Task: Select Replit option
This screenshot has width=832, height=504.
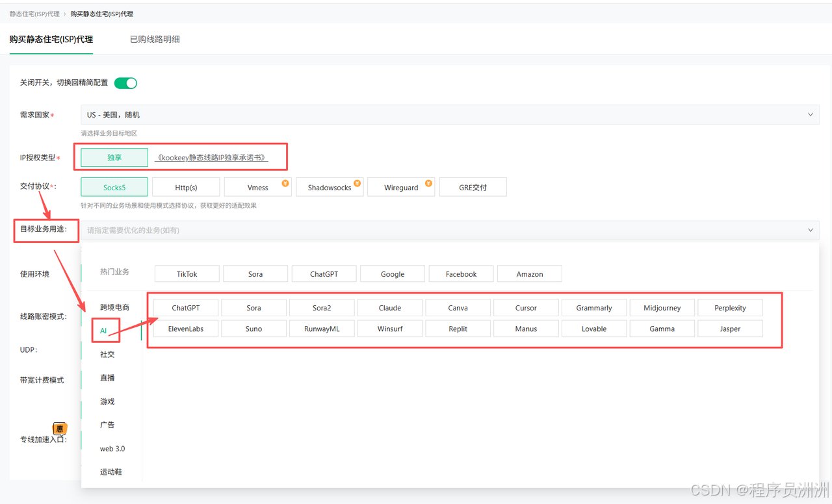Action: click(x=458, y=328)
